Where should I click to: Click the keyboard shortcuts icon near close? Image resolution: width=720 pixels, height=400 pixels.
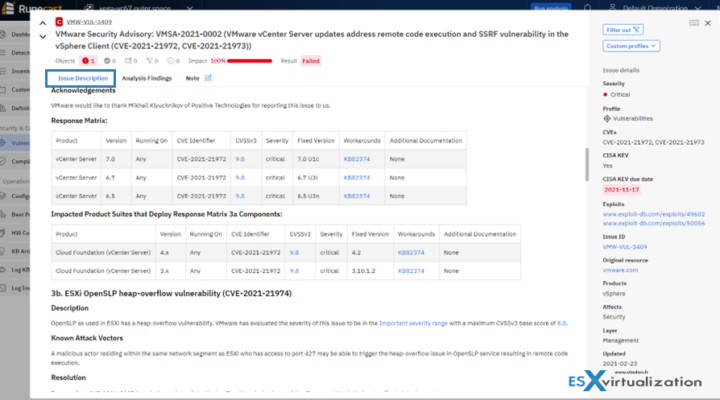click(694, 23)
